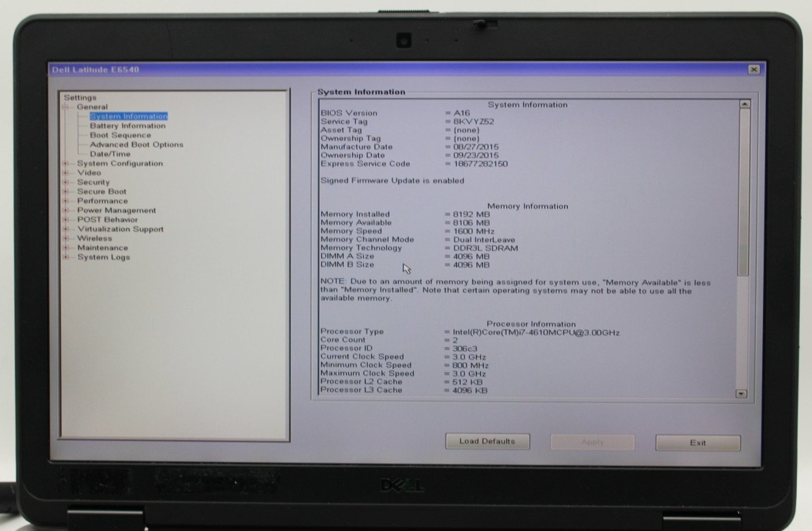Select the Wireless category
The height and width of the screenshot is (531, 812).
click(95, 238)
